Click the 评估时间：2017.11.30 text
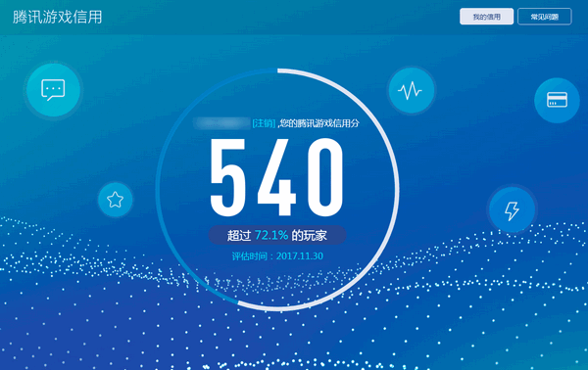This screenshot has height=370, width=588. [x=277, y=256]
